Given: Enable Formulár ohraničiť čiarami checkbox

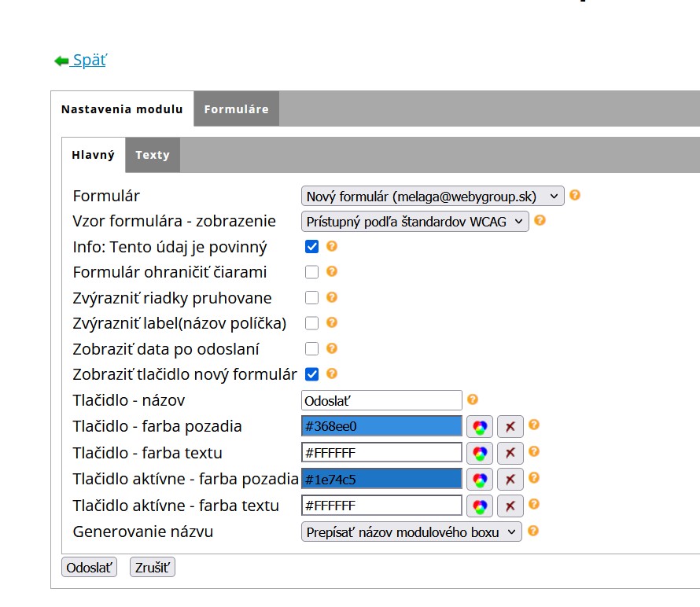Looking at the screenshot, I should pos(312,272).
